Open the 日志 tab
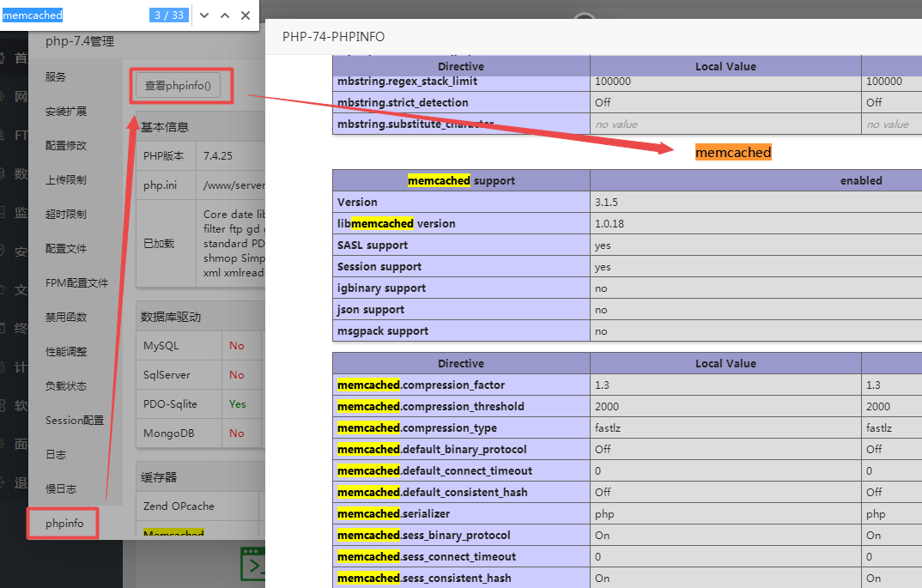This screenshot has width=922, height=588. [56, 455]
